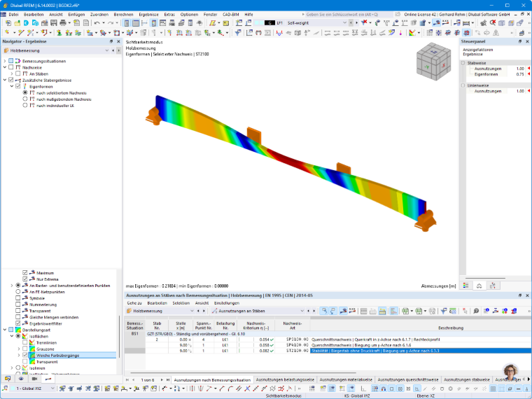This screenshot has width=532, height=399.
Task: Open the 1 - Global XYZ coordinate dropdown
Action: pos(52,388)
